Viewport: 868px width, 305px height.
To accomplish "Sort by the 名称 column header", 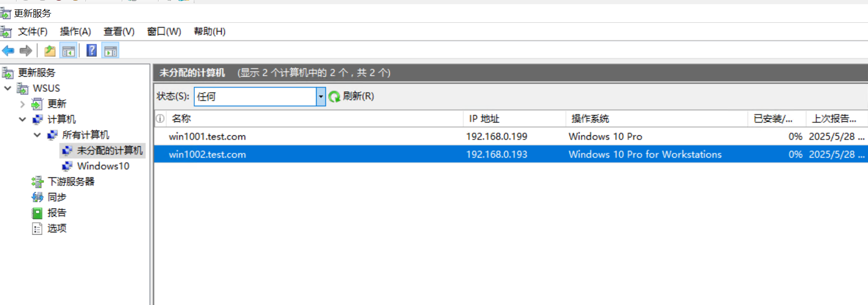I will pyautogui.click(x=315, y=119).
